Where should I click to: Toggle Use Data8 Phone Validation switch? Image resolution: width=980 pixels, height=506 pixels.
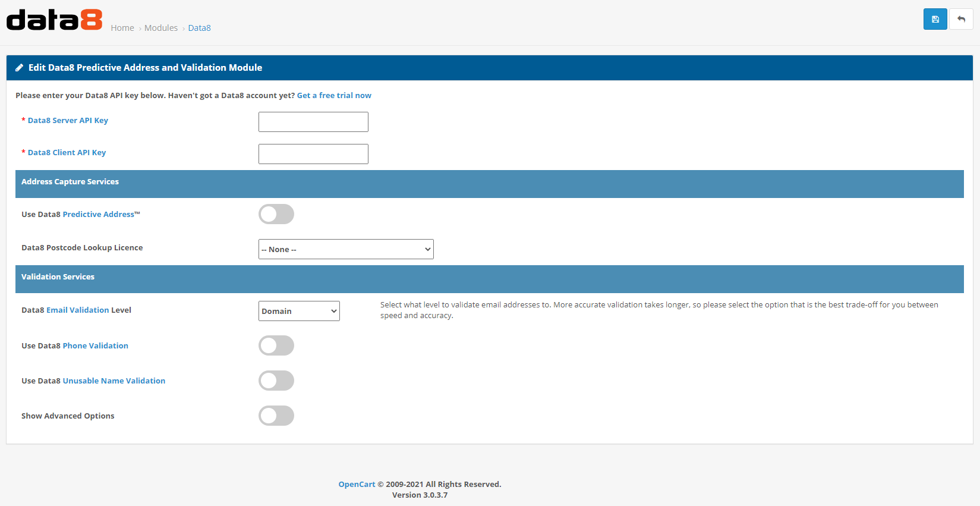click(x=276, y=345)
